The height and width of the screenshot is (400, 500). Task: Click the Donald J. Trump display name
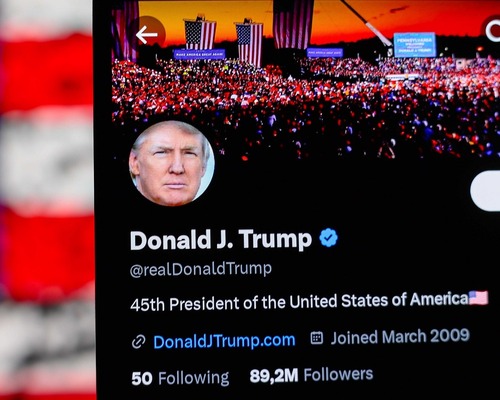click(x=221, y=240)
